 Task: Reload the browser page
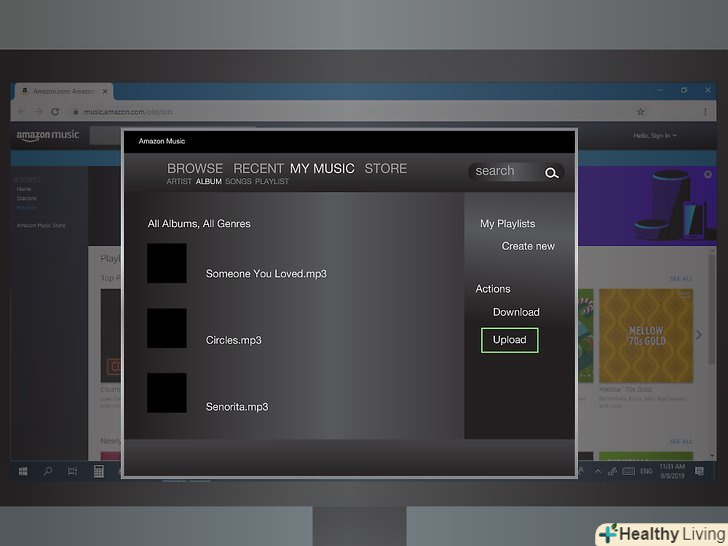pyautogui.click(x=55, y=112)
